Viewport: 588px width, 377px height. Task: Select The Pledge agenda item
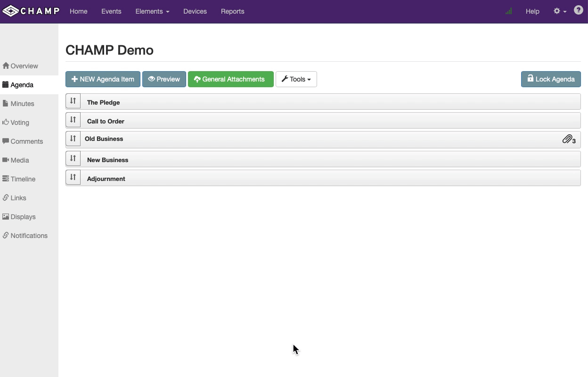[x=323, y=102]
